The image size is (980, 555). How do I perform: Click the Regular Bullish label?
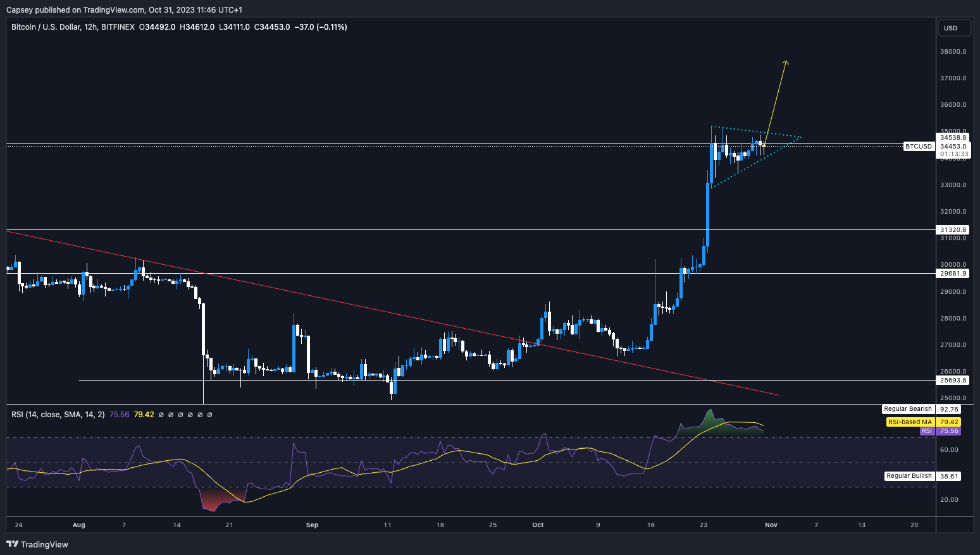click(x=909, y=476)
